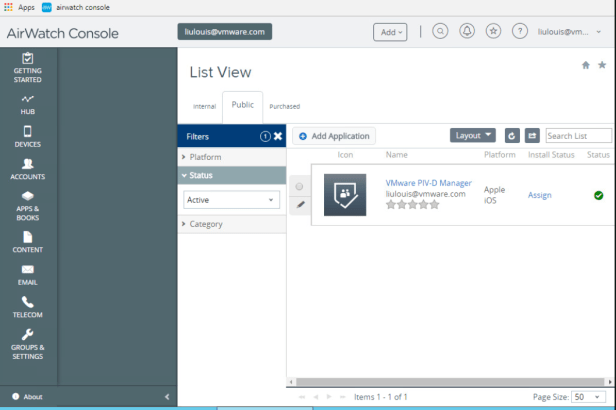616x410 pixels.
Task: Click the Items 1 - 1 of 1 text
Action: 380,397
